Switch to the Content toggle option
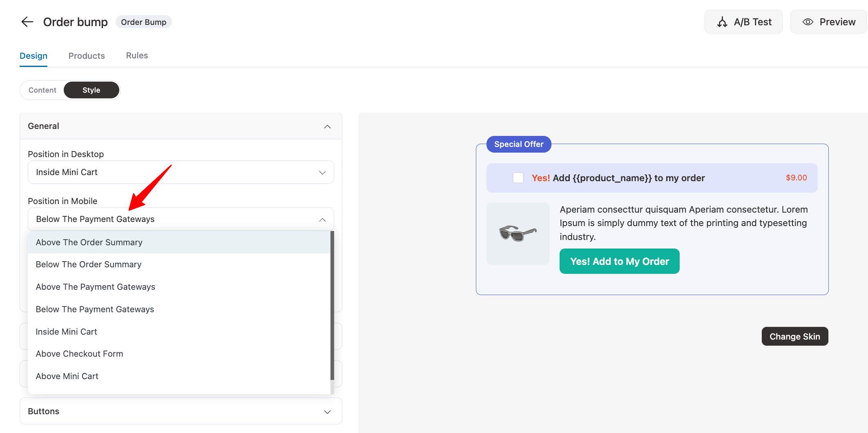 coord(42,90)
